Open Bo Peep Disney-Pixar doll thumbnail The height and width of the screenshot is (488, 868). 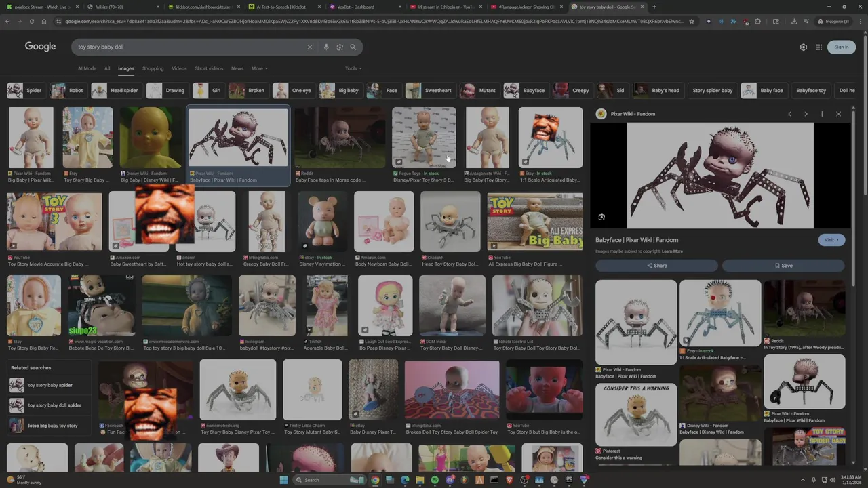click(385, 306)
